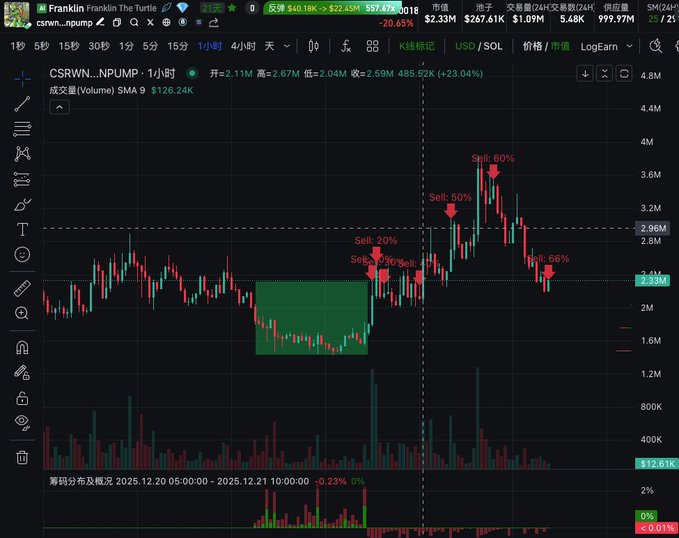This screenshot has height=538, width=679.
Task: Select the crosshair cursor tool
Action: [22, 79]
